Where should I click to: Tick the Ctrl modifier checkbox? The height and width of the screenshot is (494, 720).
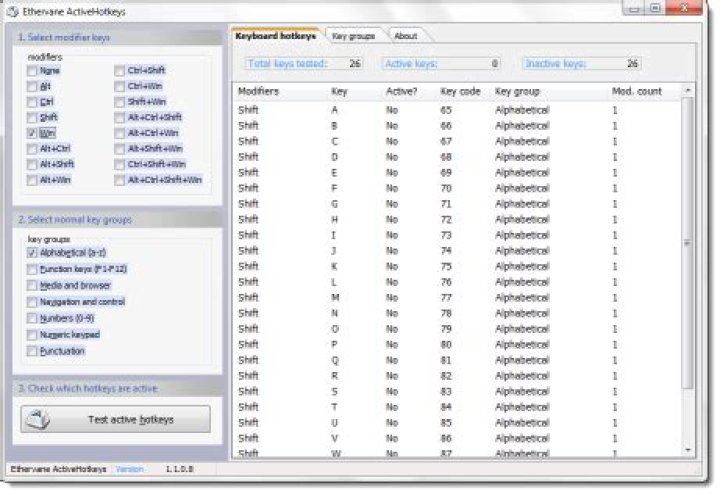coord(32,102)
